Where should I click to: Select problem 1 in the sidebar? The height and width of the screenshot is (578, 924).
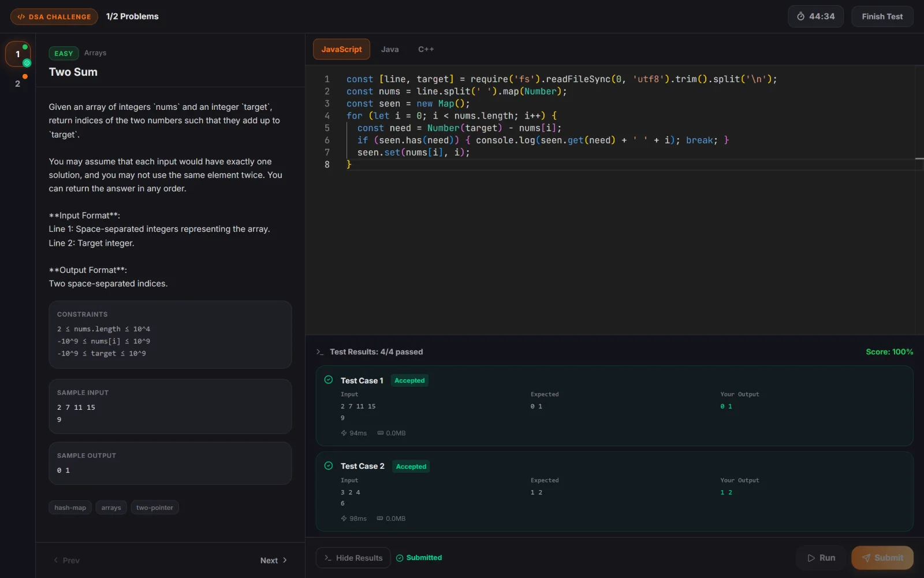click(x=18, y=54)
